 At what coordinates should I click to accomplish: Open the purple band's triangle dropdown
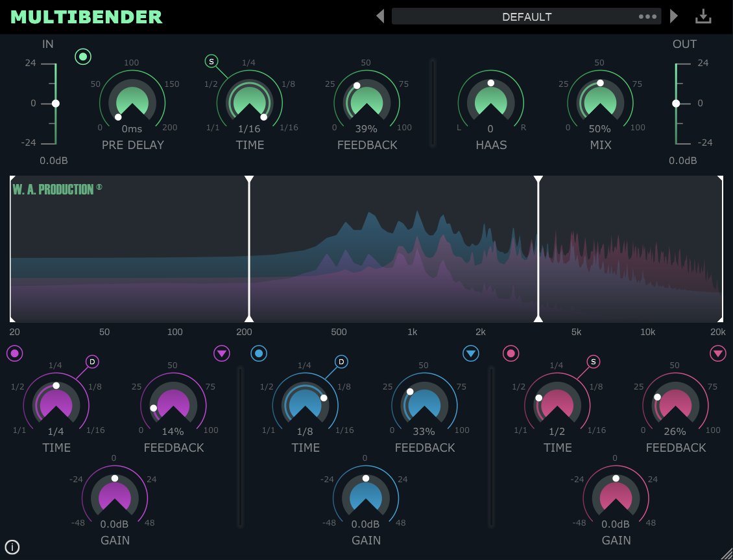click(x=221, y=353)
